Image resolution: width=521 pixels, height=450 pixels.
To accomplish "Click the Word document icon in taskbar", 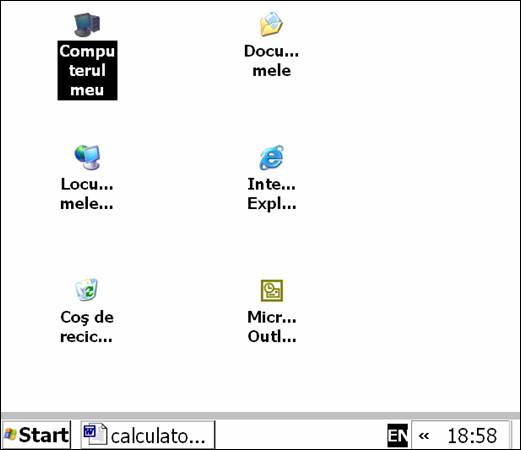I will (95, 435).
